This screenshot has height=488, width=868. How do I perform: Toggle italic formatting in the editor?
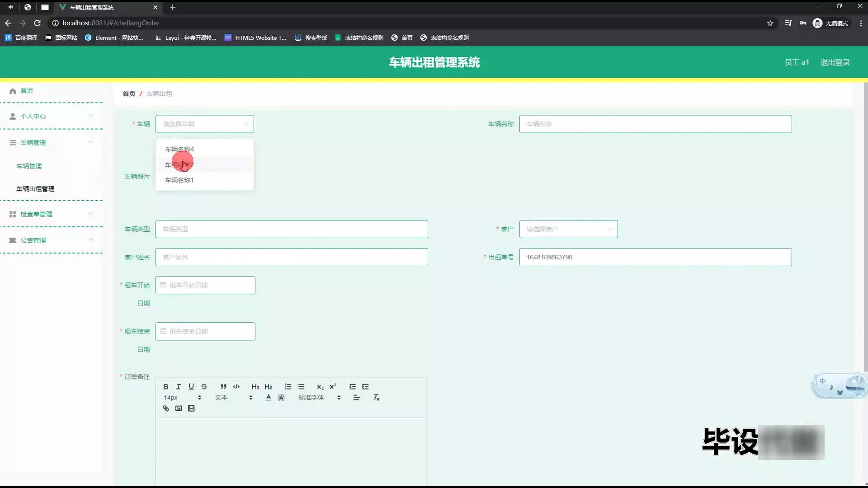tap(179, 387)
